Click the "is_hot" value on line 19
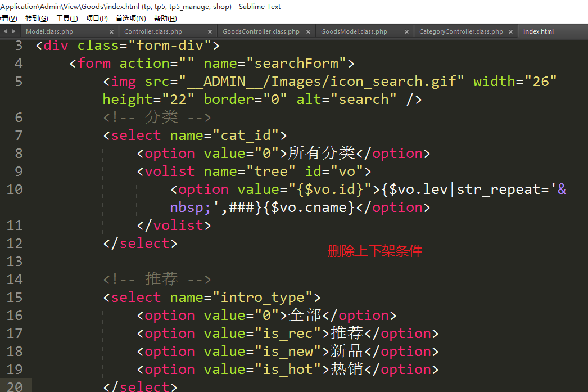The width and height of the screenshot is (588, 392). [292, 370]
